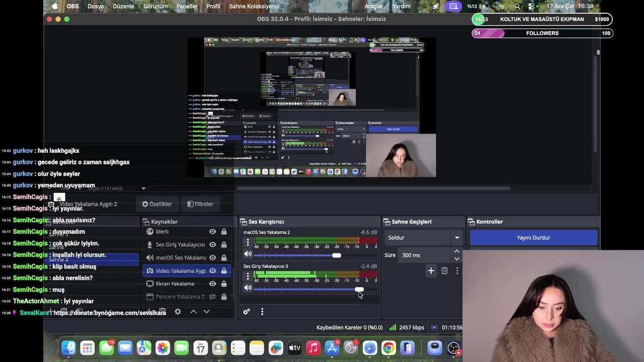Delete the scene transition trash icon
Viewport: 644px width, 362px height.
pyautogui.click(x=444, y=271)
